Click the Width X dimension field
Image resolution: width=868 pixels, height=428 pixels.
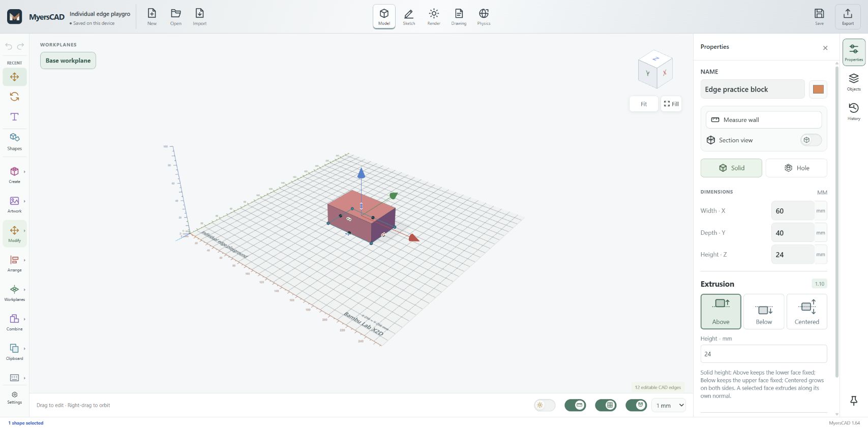coord(793,211)
